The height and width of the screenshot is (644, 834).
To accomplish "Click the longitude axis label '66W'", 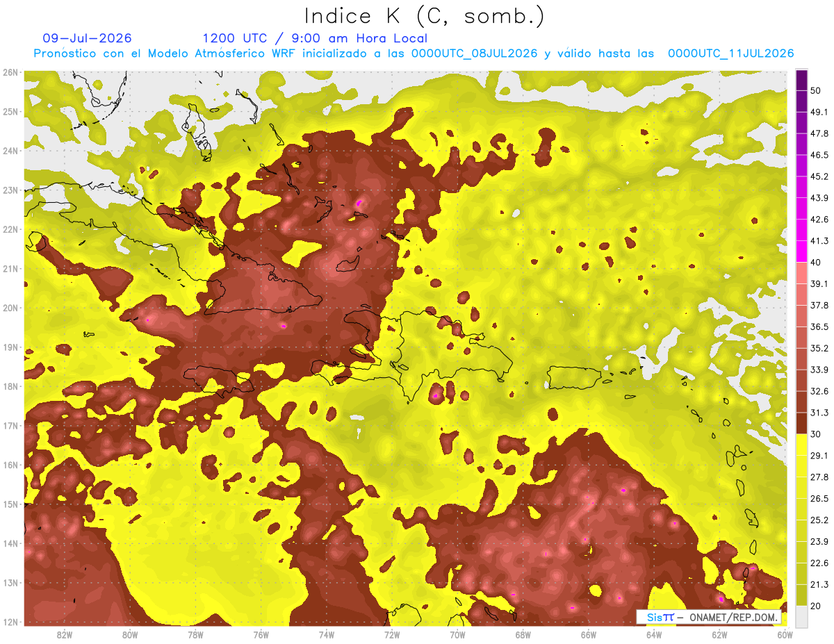I will pyautogui.click(x=588, y=634).
